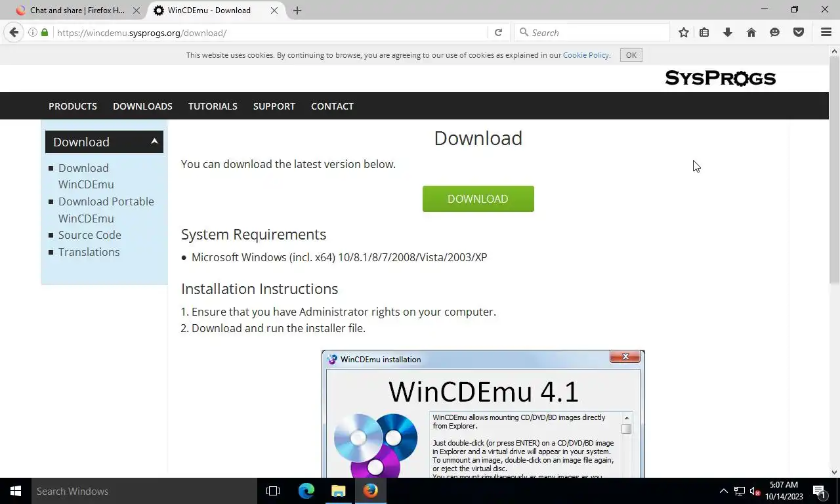Open the site information icon in address bar
The image size is (840, 504).
point(32,33)
